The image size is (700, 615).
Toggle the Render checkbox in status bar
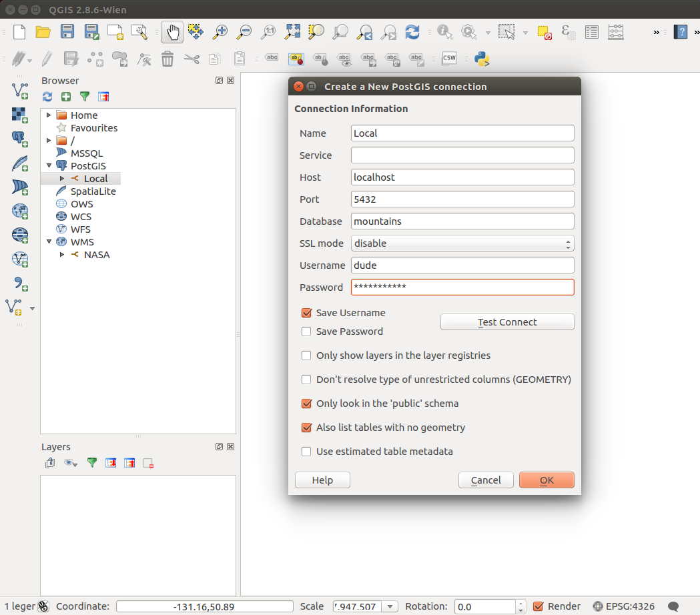pyautogui.click(x=539, y=606)
